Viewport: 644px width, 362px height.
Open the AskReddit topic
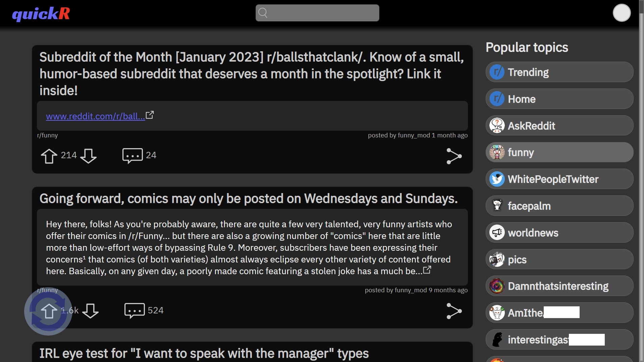(559, 126)
